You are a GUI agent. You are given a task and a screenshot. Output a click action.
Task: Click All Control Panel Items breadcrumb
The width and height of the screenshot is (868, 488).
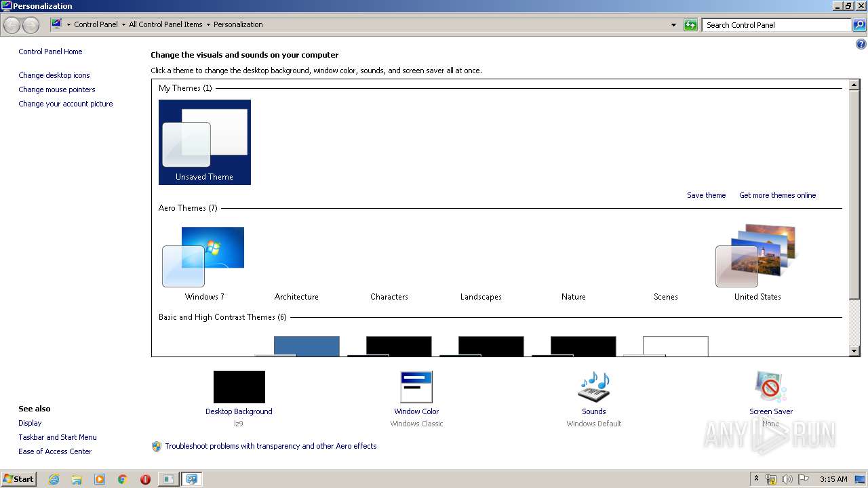tap(165, 24)
